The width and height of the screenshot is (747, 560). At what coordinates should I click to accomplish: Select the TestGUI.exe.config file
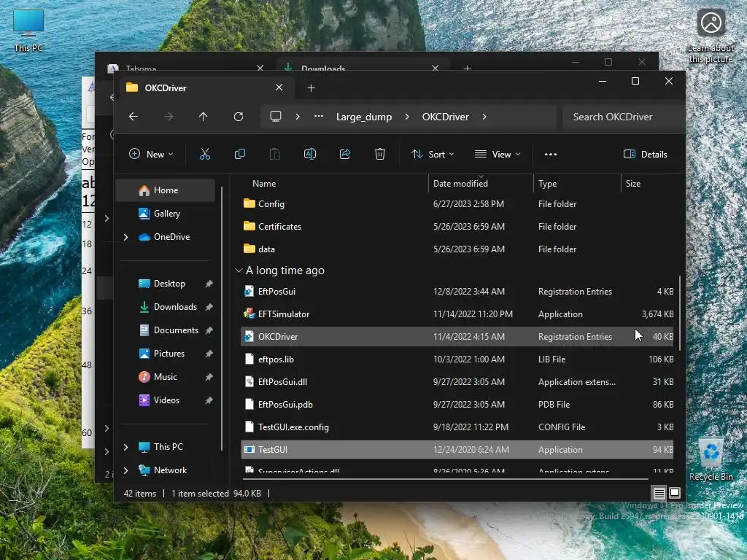[x=457, y=427]
